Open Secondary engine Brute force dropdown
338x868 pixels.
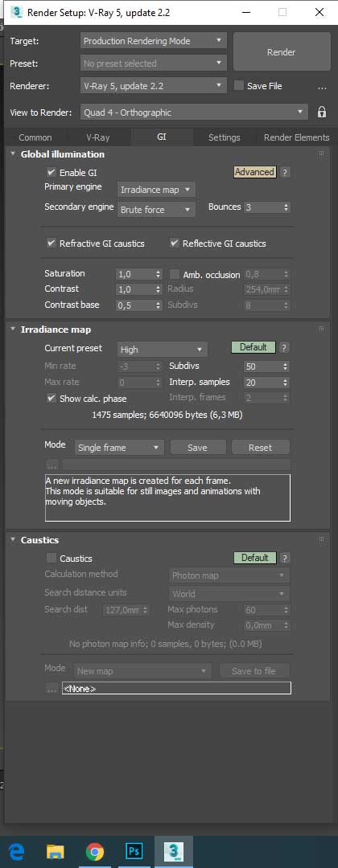click(156, 210)
